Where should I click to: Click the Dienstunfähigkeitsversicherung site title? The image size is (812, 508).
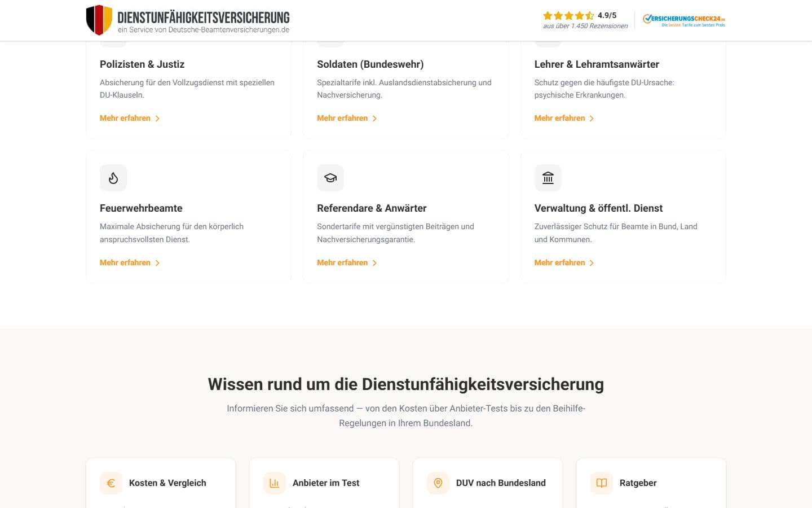point(204,17)
